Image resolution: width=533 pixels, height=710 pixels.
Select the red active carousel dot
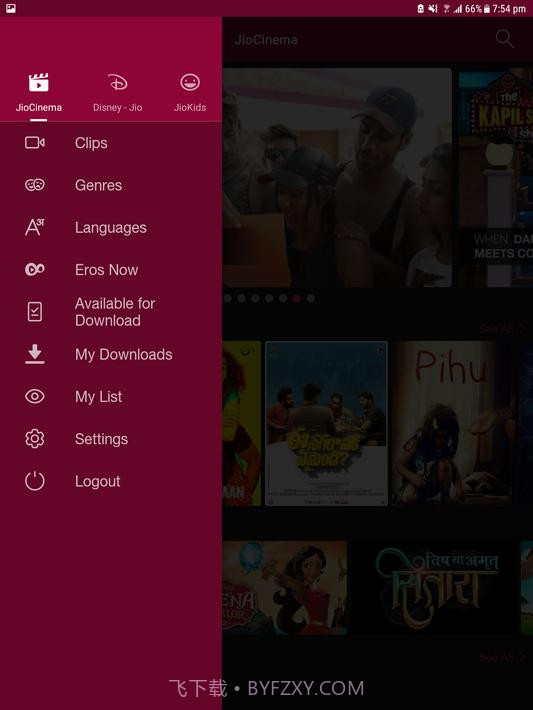tap(297, 298)
